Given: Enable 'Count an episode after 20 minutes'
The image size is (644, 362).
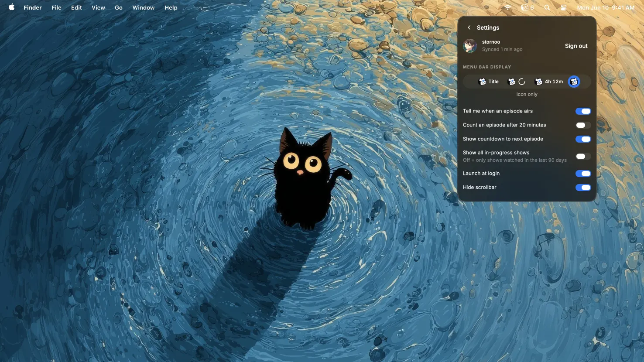Looking at the screenshot, I should 583,125.
